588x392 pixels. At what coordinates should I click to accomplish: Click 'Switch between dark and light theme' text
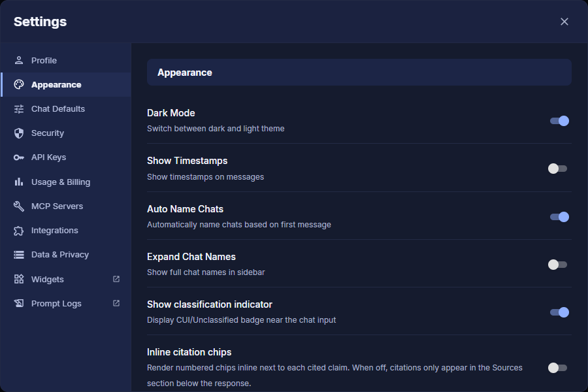coord(216,129)
